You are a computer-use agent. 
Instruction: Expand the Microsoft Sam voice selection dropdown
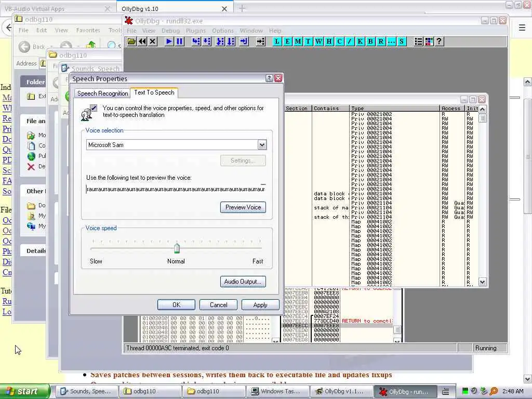262,145
